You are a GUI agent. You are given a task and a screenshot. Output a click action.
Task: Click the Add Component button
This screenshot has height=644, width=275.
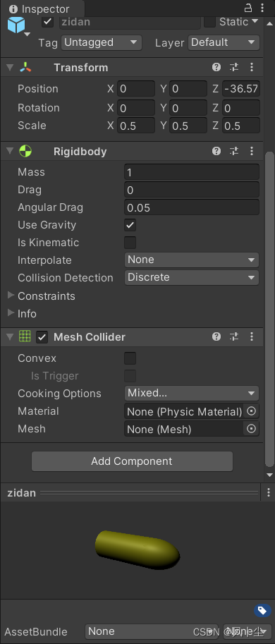coord(132,461)
